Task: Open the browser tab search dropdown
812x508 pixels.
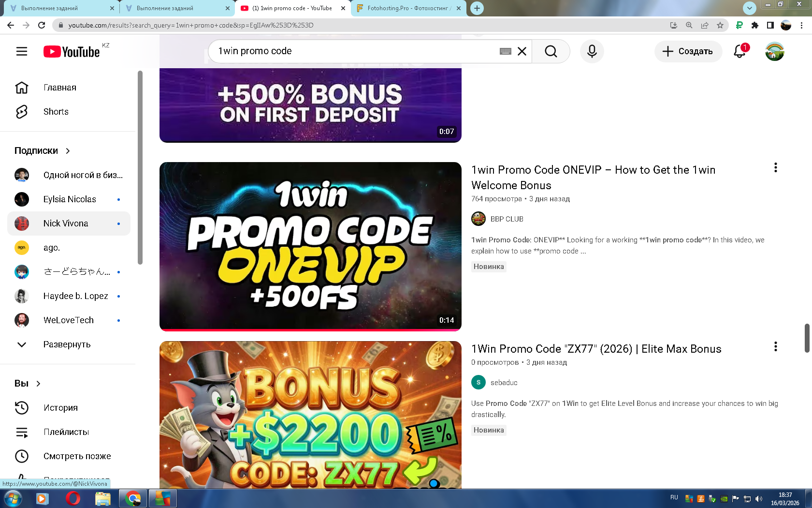Action: coord(750,8)
